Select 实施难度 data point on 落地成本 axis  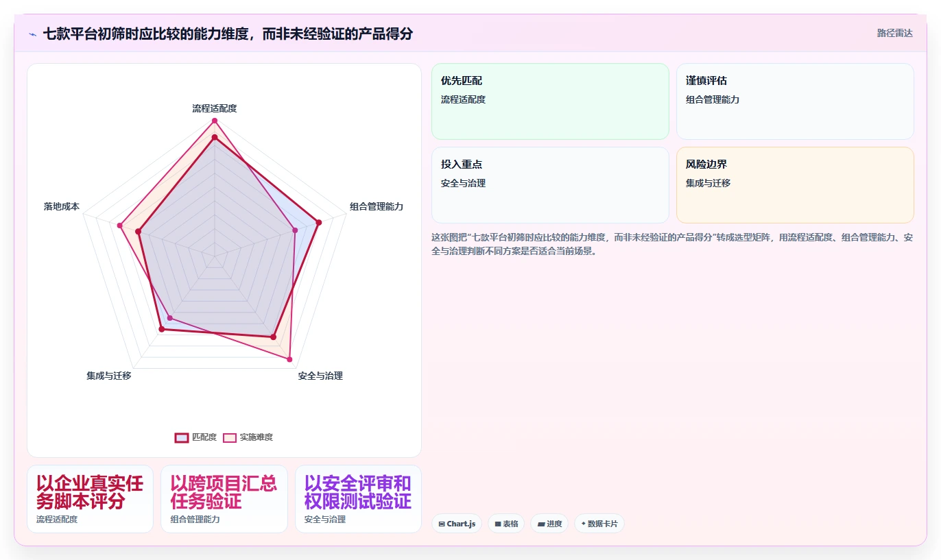[119, 226]
